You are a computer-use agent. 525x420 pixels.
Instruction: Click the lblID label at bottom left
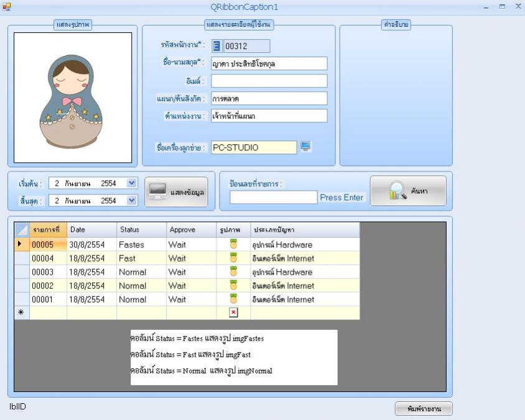tap(17, 406)
